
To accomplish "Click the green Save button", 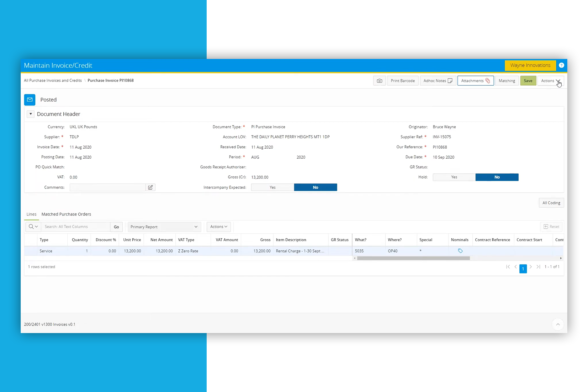I will 528,81.
